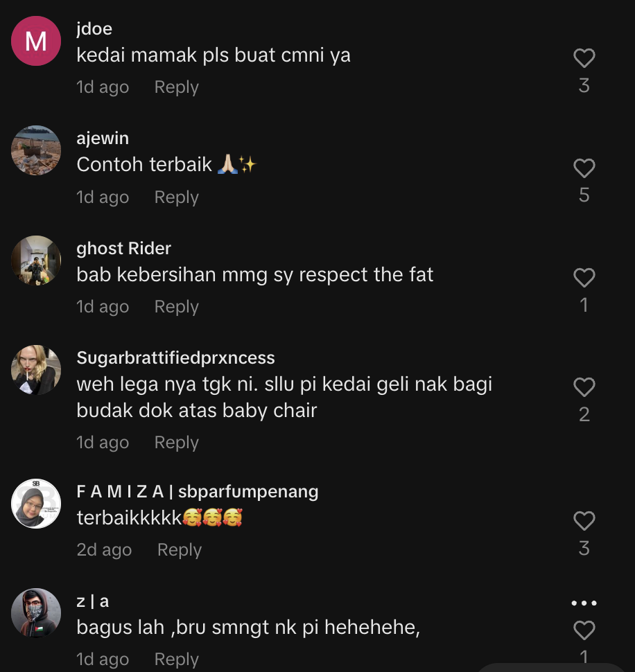Like ghost Rider's comment
This screenshot has width=635, height=672.
click(584, 278)
